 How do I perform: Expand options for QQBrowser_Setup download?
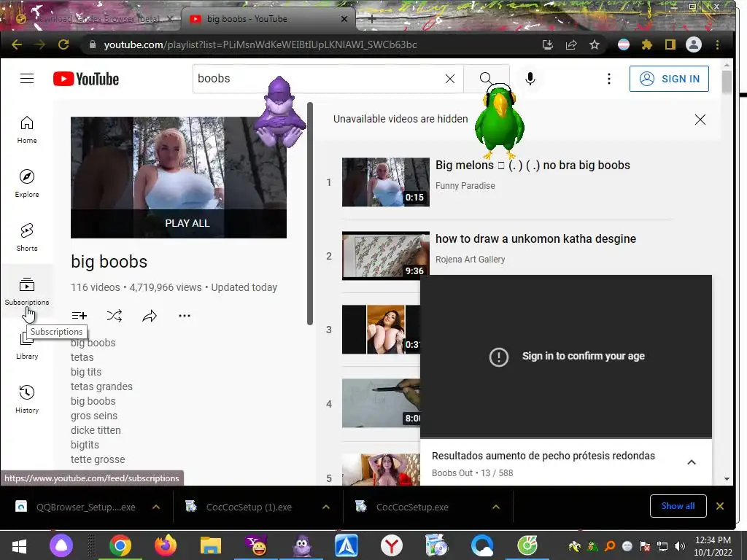click(156, 507)
